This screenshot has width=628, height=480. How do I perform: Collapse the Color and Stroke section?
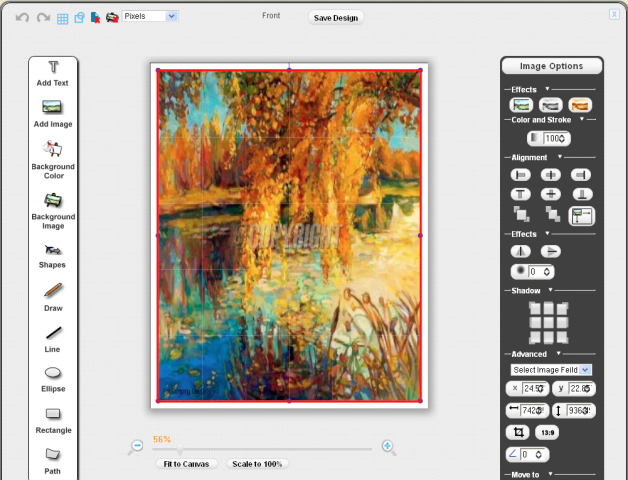[x=582, y=119]
